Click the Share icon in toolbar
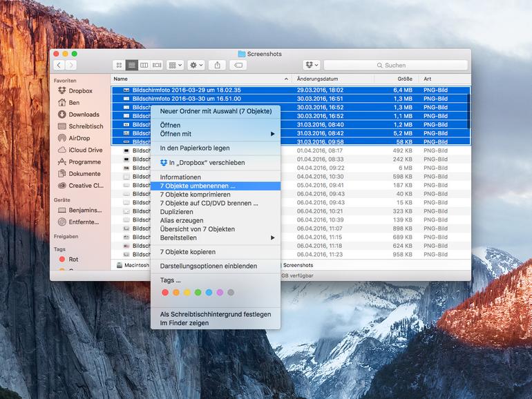The image size is (532, 399). [218, 65]
